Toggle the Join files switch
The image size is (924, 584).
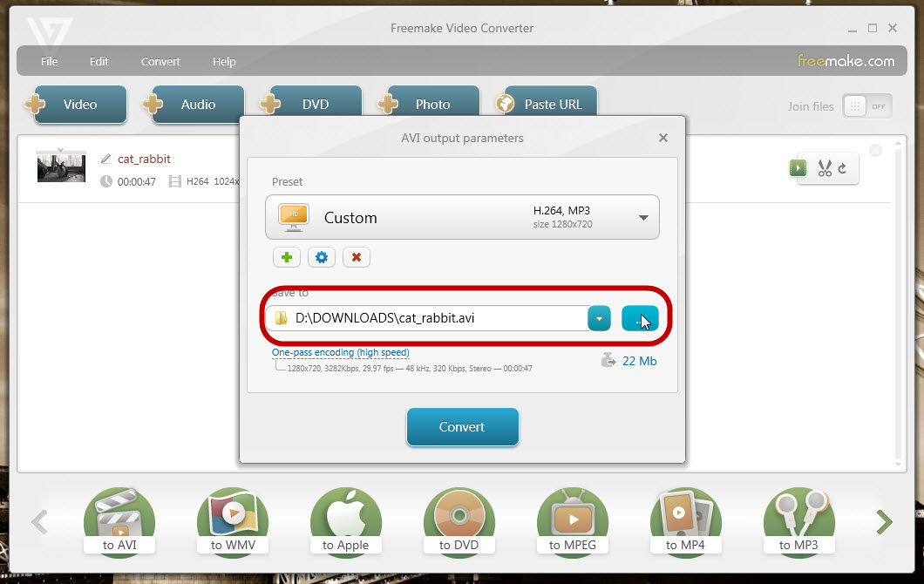[x=866, y=106]
